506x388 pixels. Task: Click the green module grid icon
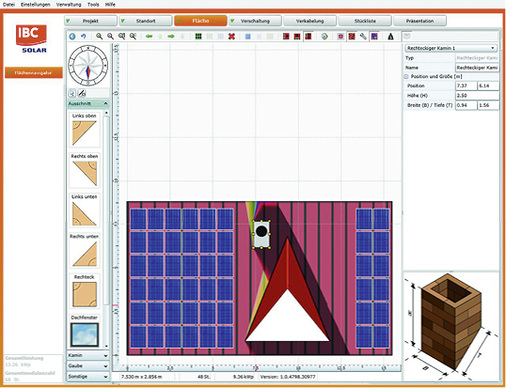tap(198, 36)
